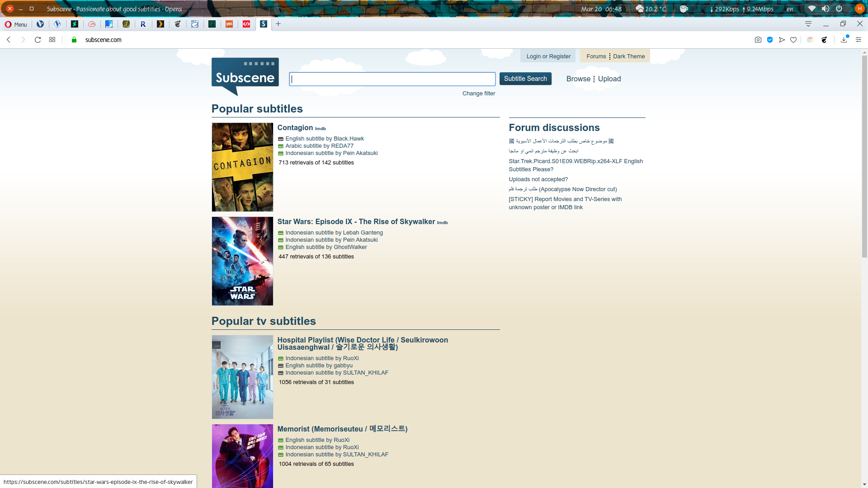Open the en keyboard layout selector
The width and height of the screenshot is (868, 488).
(790, 9)
